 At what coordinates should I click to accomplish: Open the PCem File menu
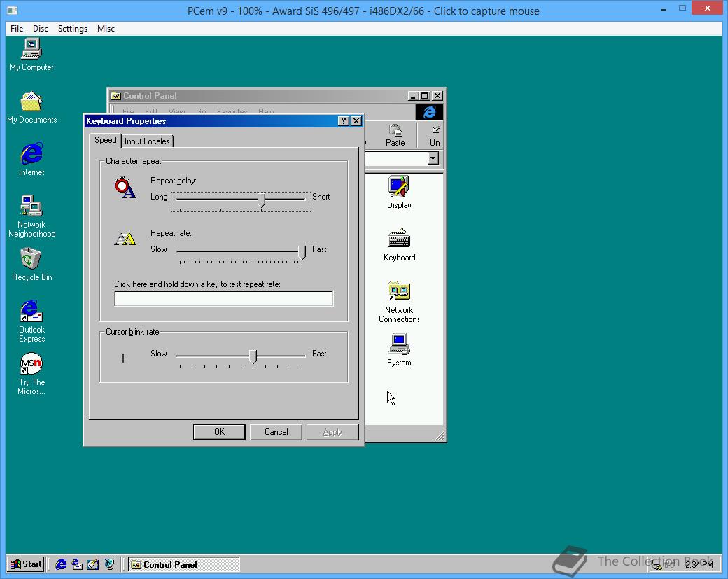click(17, 28)
